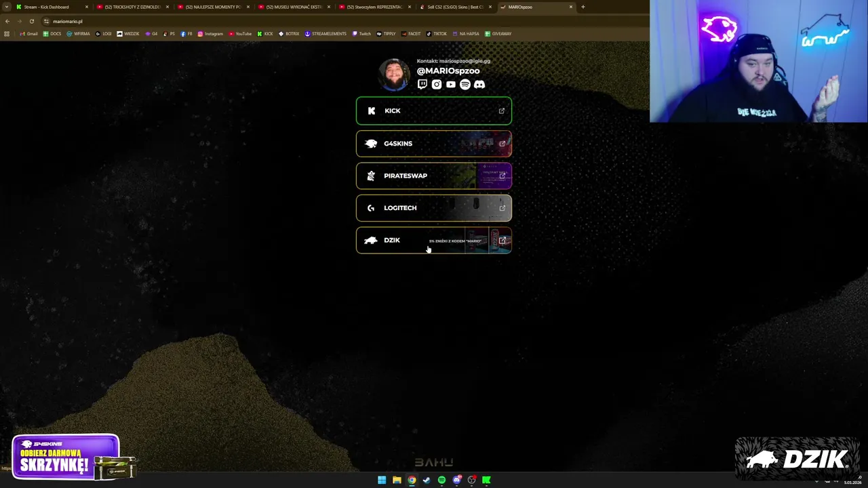Open the GIVEAWAY bookmark
Viewport: 868px width, 488px height.
click(x=498, y=33)
